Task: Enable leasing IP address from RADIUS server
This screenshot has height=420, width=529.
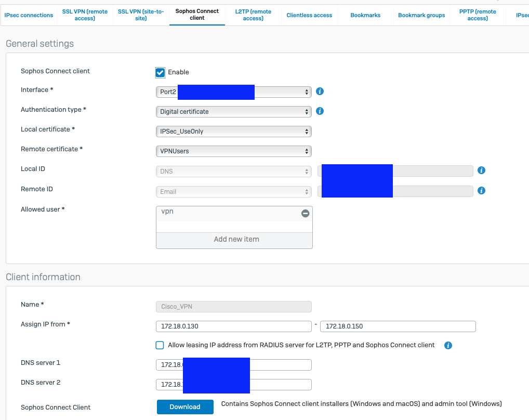Action: click(x=160, y=345)
